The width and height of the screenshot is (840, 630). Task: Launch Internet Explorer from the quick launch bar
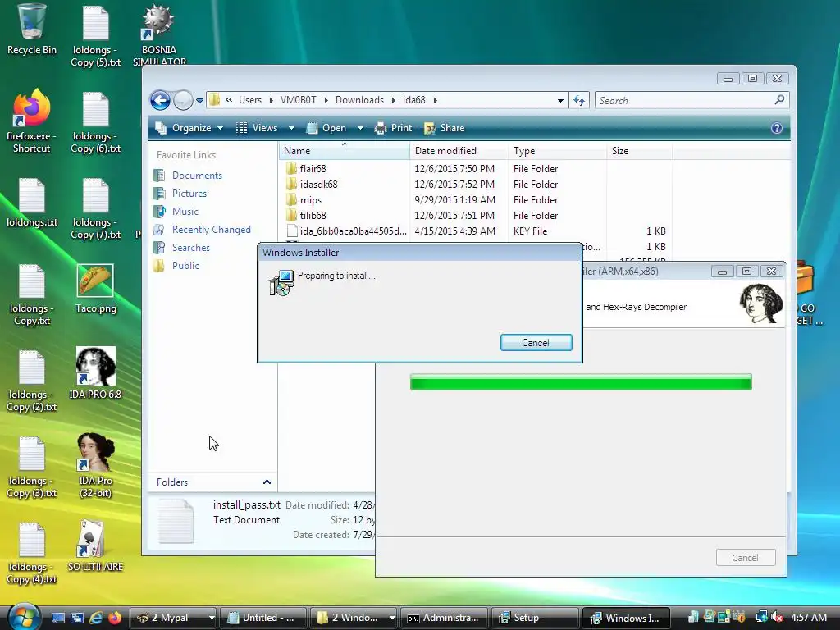click(x=96, y=618)
